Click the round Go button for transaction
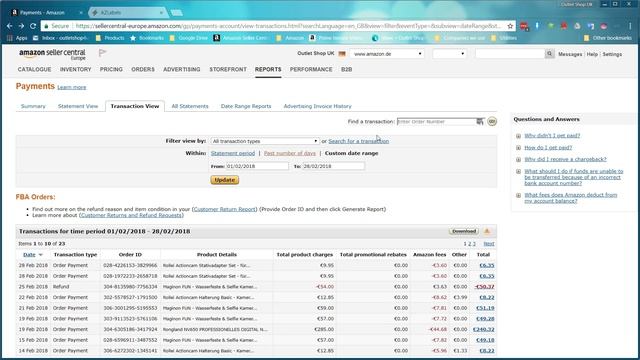640x360 pixels. tap(492, 122)
